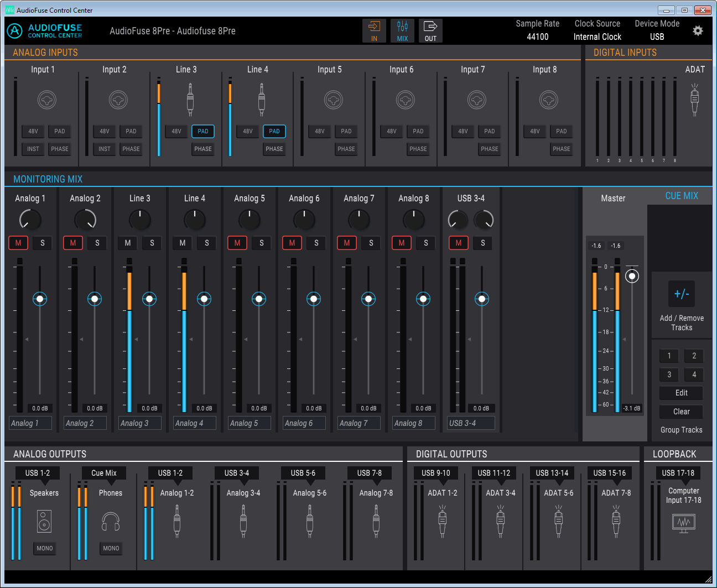Unmute the USB 3-4 mix channel
Viewport: 717px width, 588px height.
pos(459,243)
